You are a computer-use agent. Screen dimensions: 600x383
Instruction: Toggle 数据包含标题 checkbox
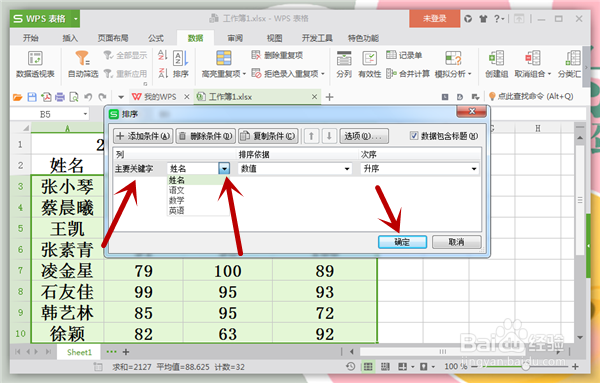tap(414, 135)
